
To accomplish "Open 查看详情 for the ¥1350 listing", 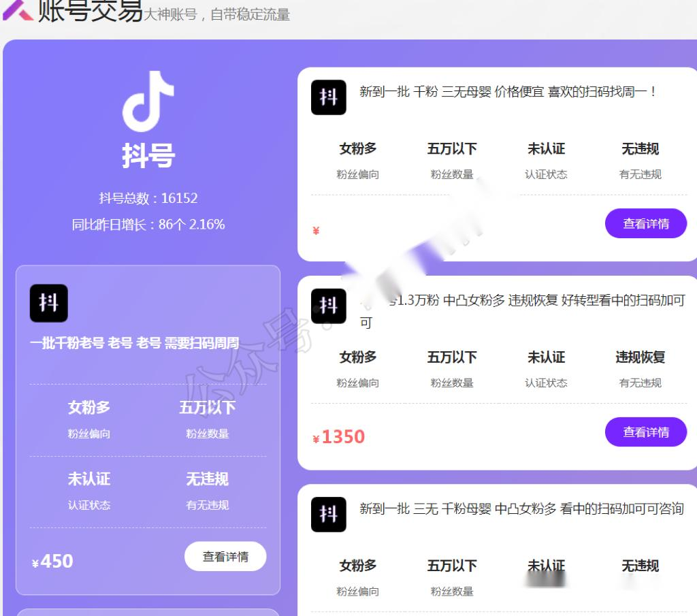I will (646, 432).
